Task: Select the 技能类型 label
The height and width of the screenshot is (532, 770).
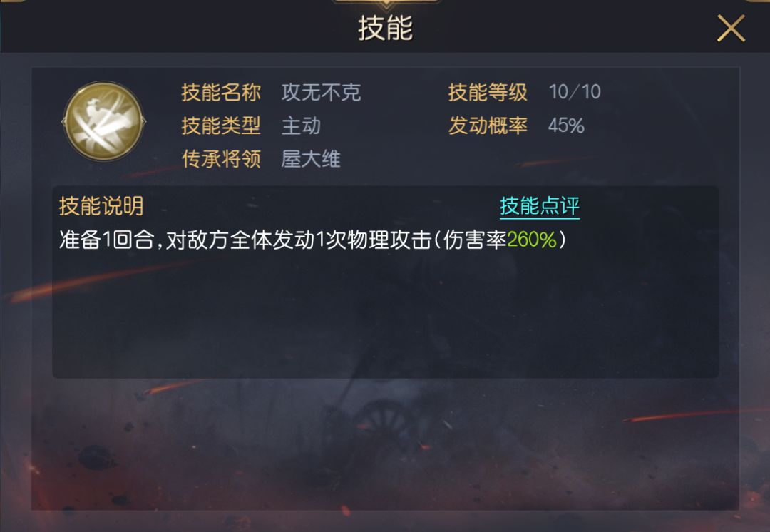Action: 221,126
